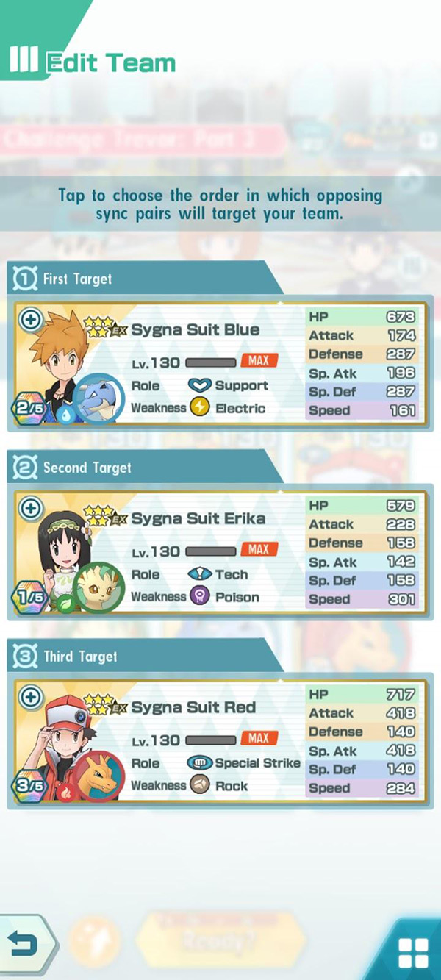The image size is (441, 980).
Task: Open details plus icon on Sygna Suit Blue
Action: pos(30,320)
